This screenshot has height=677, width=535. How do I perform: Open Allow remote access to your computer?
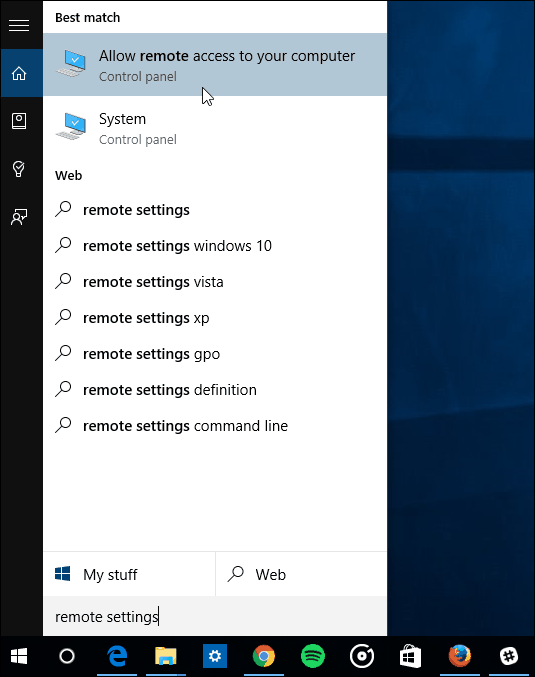point(215,65)
